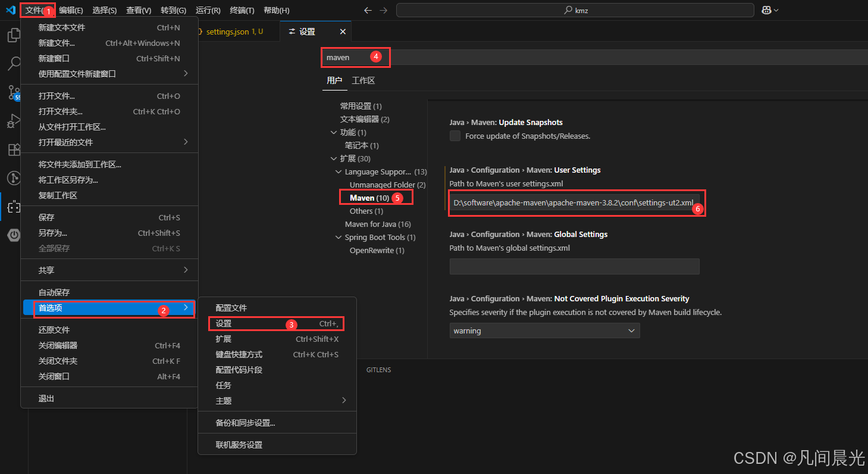The image size is (868, 474).
Task: Open the Search view in activity bar
Action: point(14,64)
